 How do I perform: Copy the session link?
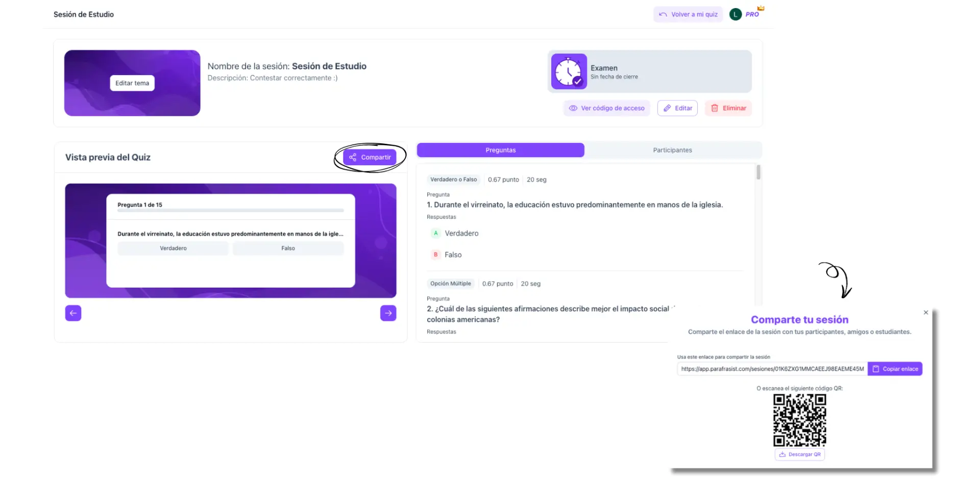895,369
